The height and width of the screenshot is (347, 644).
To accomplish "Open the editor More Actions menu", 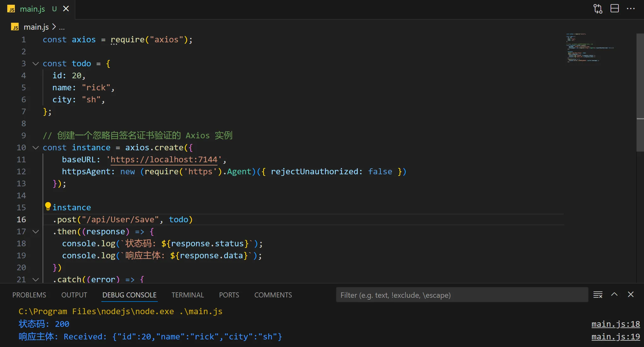I will [630, 9].
